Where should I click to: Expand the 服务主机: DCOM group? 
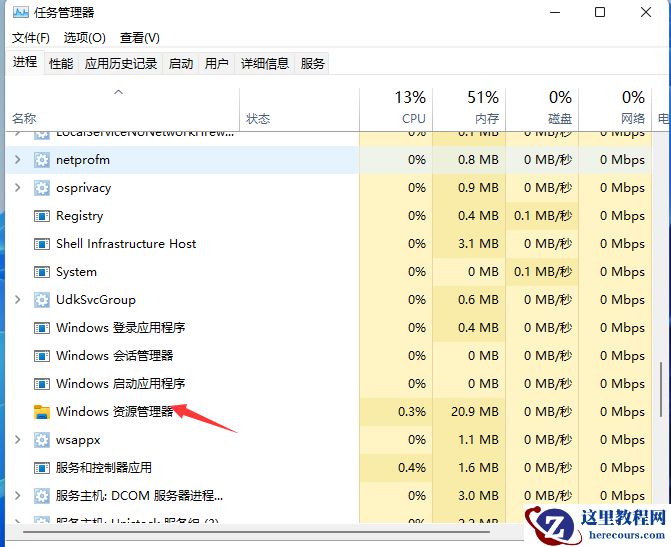click(18, 496)
